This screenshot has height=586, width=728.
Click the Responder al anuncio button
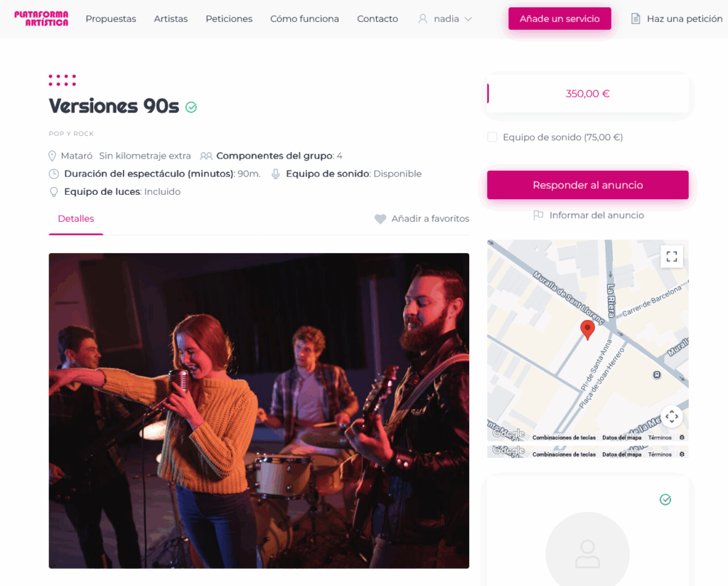(x=587, y=185)
